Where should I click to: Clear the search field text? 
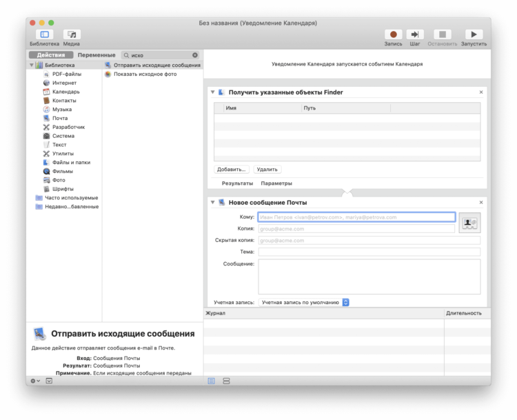tap(195, 55)
